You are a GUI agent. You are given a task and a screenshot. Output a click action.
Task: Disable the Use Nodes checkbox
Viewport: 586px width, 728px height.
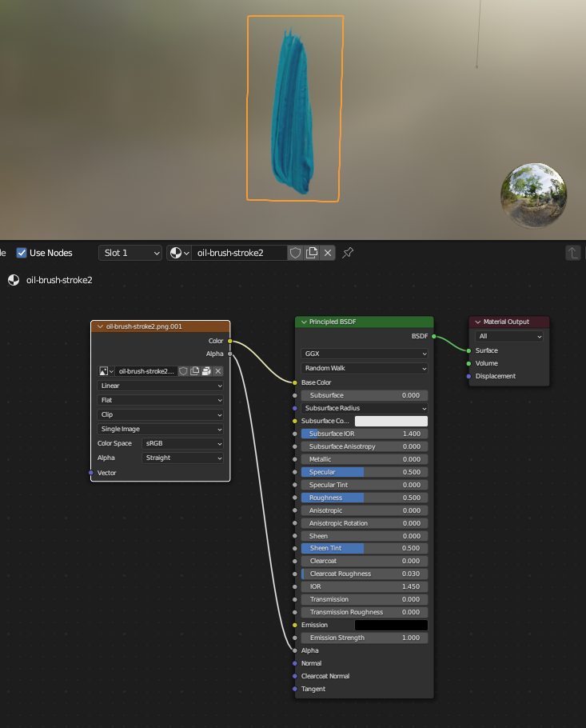coord(22,253)
